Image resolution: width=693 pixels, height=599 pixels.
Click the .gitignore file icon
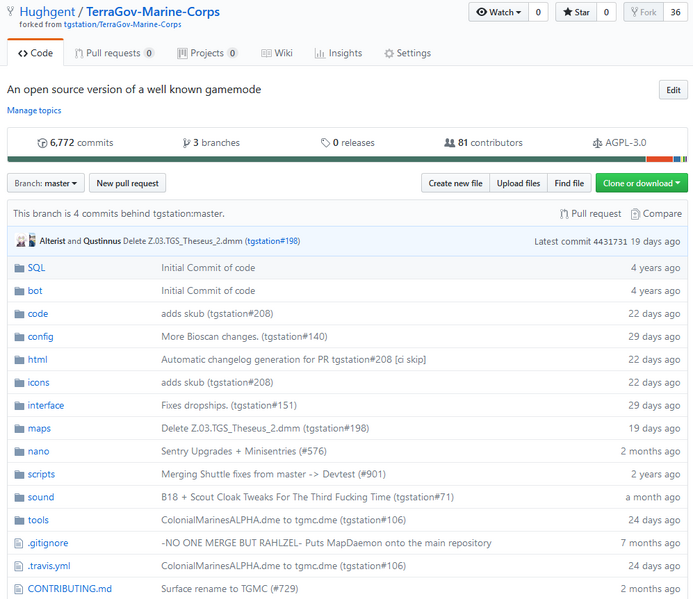pyautogui.click(x=19, y=543)
